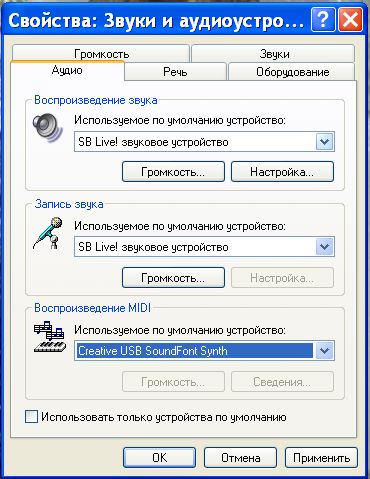Viewport: 370px width, 479px height.
Task: Open the MIDI device dropdown arrow
Action: point(324,351)
